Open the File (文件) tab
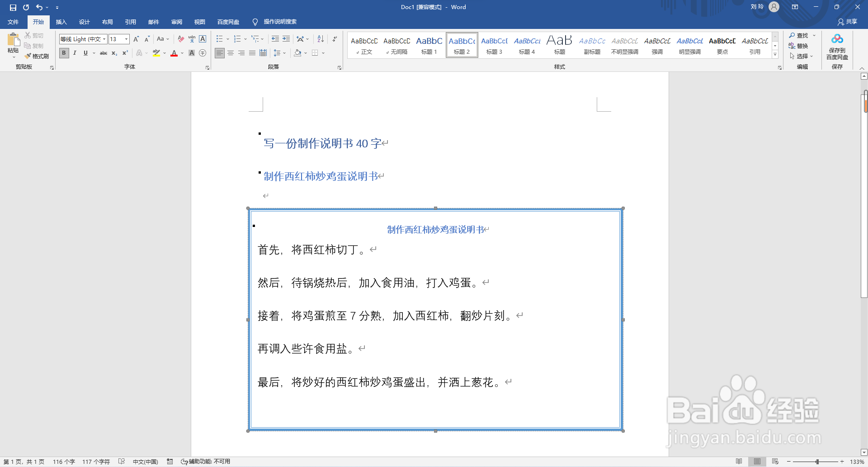 point(13,22)
